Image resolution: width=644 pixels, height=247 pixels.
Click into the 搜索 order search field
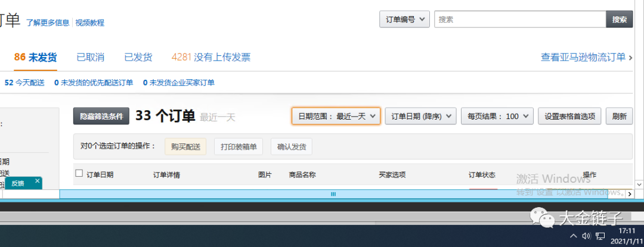[x=520, y=19]
